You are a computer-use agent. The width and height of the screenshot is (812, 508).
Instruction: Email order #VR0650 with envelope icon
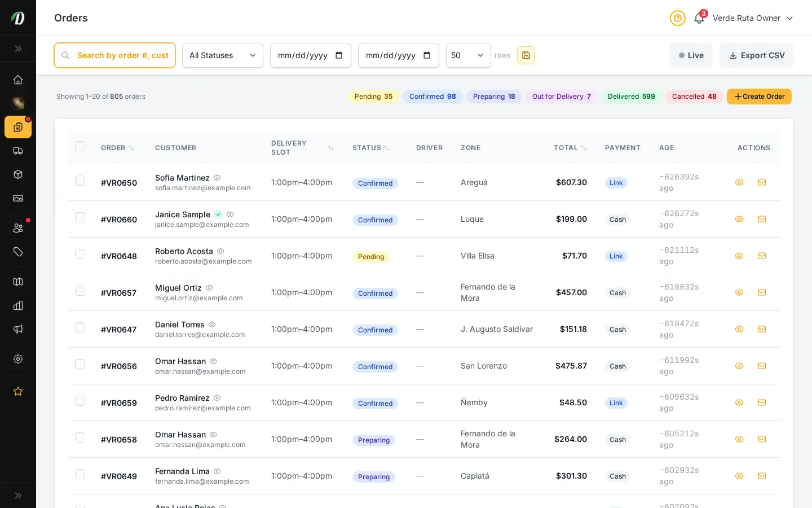pos(762,182)
